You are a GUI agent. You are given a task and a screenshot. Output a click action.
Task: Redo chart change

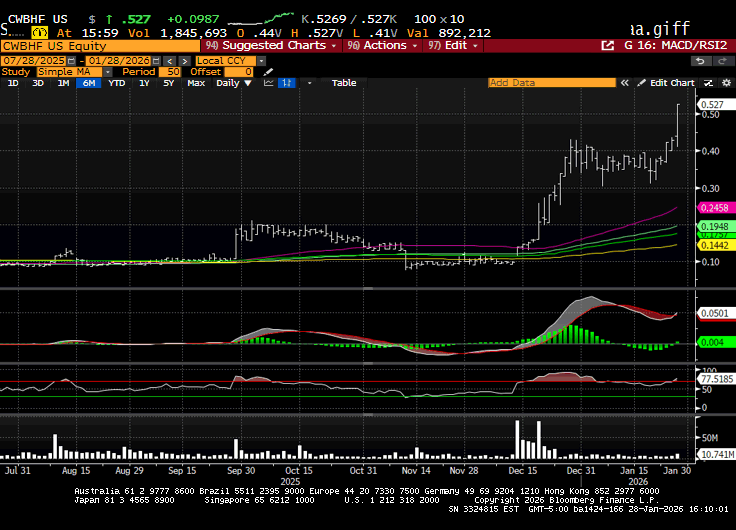pyautogui.click(x=722, y=61)
